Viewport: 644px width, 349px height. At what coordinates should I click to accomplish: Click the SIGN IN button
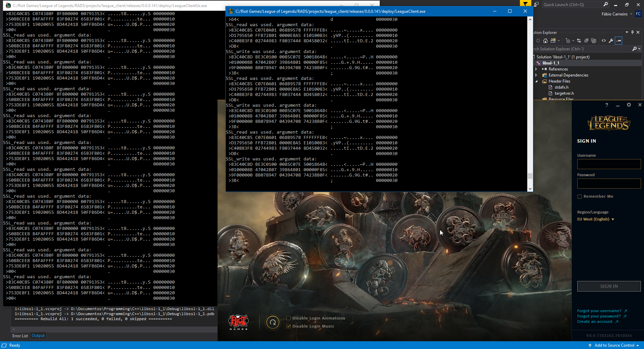pyautogui.click(x=609, y=286)
